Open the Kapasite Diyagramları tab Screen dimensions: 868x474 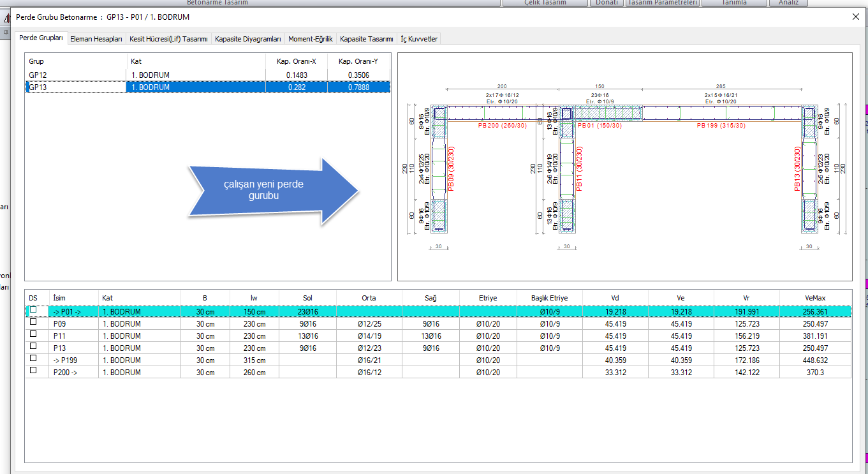tap(248, 39)
